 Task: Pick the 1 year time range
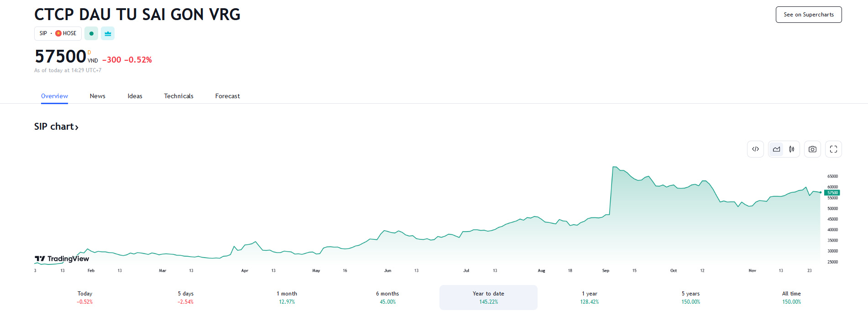[x=590, y=297]
